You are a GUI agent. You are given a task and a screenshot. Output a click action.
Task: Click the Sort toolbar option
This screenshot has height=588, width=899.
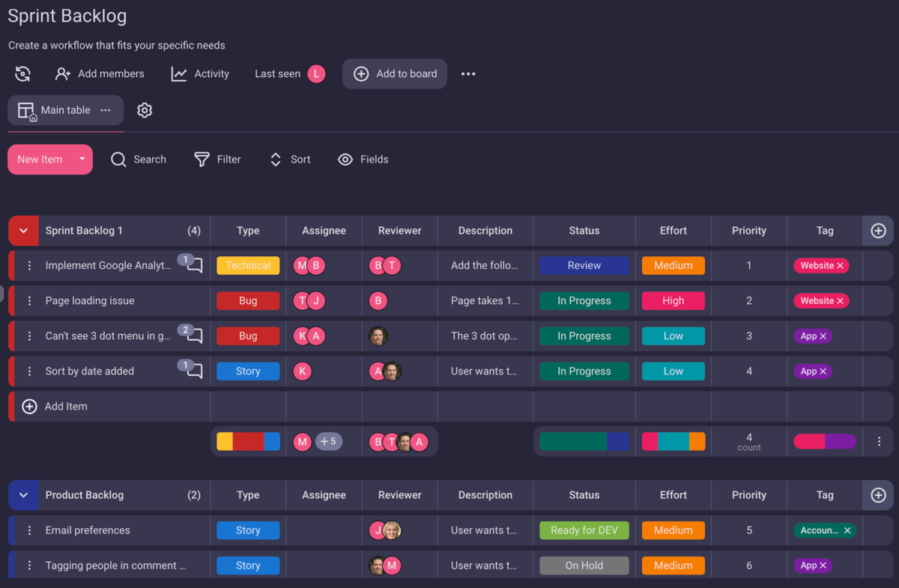point(290,160)
